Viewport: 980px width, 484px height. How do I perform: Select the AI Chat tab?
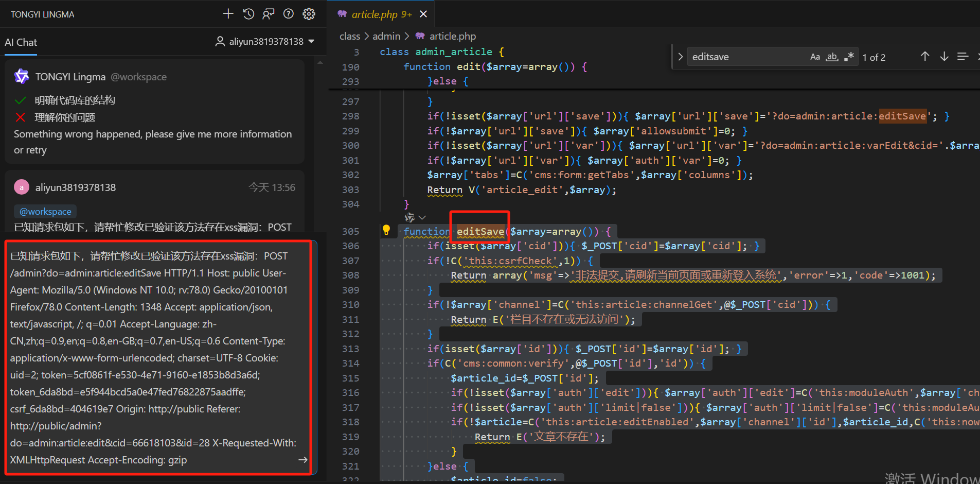pos(21,42)
